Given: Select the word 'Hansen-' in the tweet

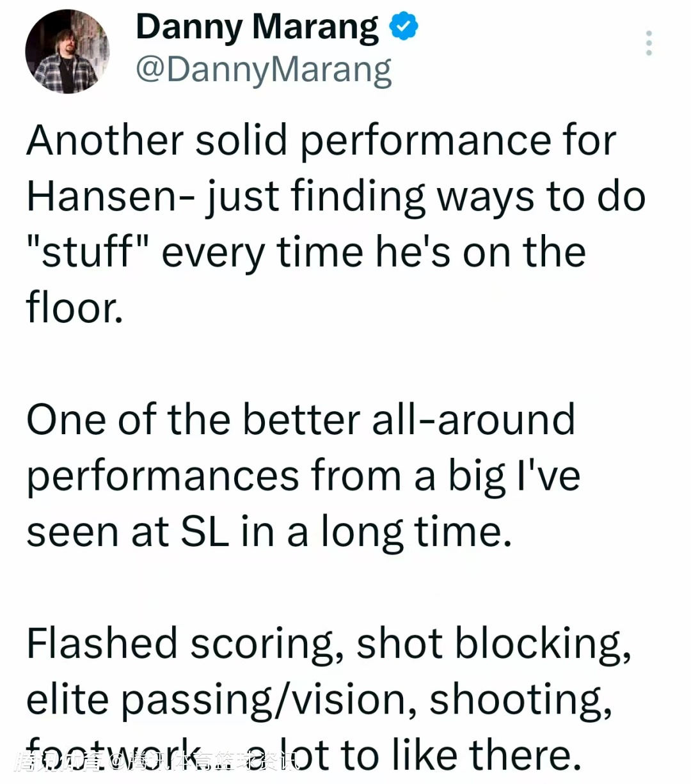Looking at the screenshot, I should [111, 196].
